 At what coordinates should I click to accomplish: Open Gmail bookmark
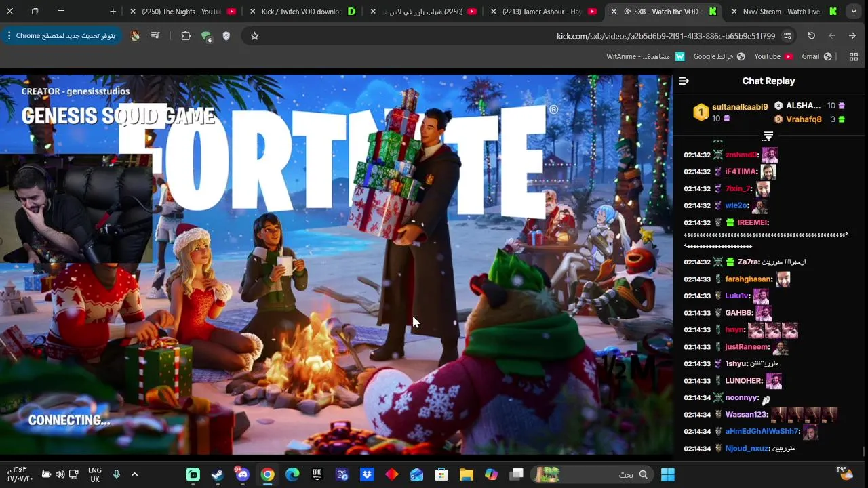click(816, 56)
